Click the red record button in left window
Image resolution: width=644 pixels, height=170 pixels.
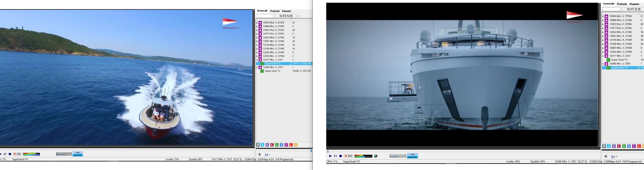tap(15, 154)
